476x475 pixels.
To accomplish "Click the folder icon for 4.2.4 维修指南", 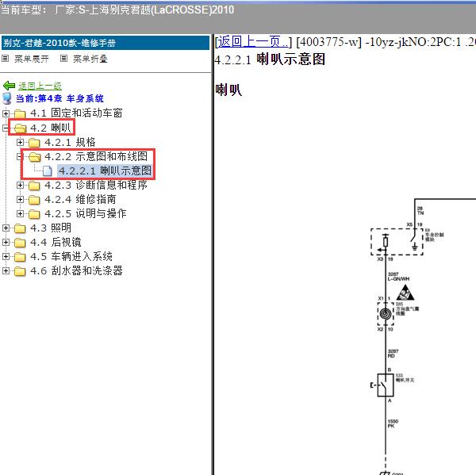I will pos(34,199).
